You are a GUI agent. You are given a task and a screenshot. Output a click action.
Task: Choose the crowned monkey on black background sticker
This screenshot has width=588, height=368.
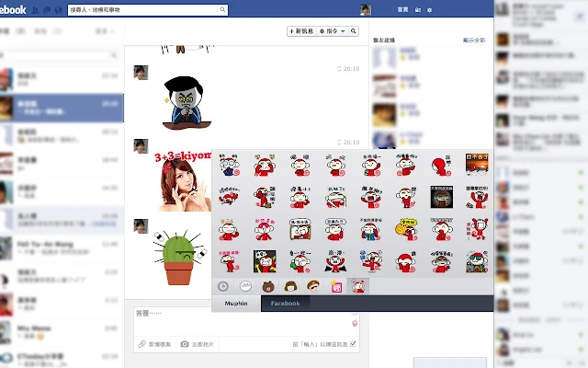pos(265,261)
